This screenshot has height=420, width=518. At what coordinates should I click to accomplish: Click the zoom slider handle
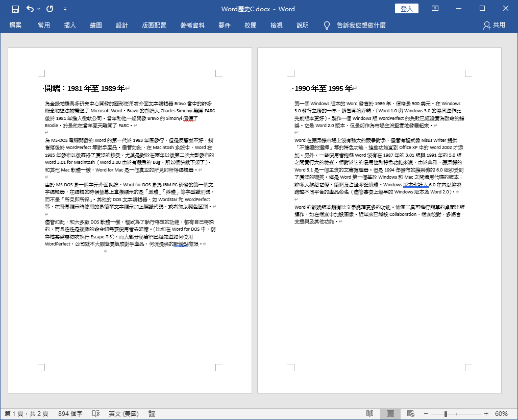(x=446, y=414)
